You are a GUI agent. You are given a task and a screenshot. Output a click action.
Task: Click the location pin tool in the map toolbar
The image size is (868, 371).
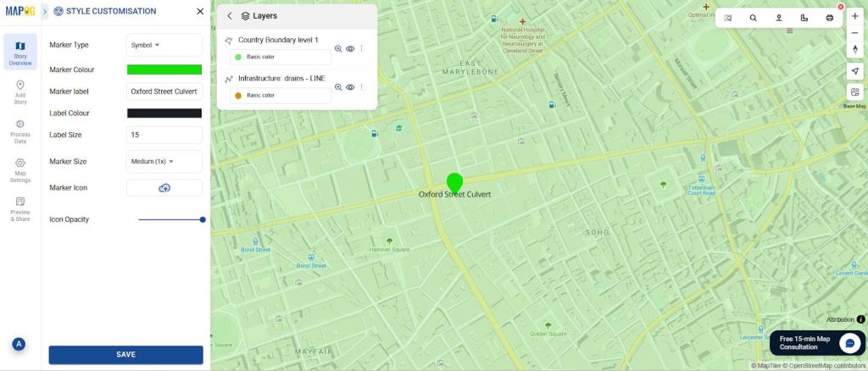point(778,18)
